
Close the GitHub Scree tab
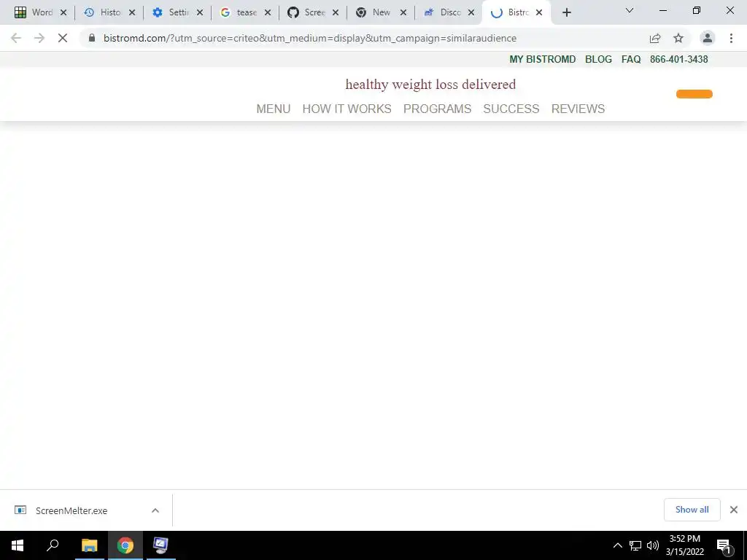[336, 12]
